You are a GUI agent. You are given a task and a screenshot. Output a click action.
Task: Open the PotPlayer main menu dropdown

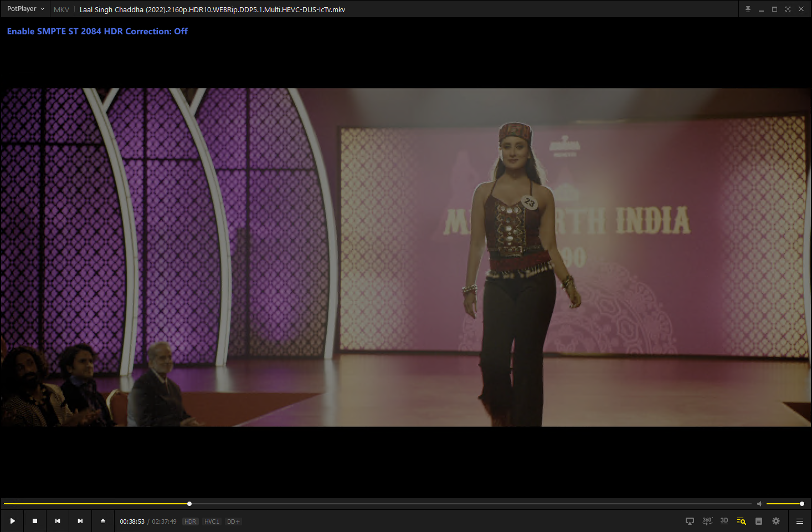click(25, 9)
